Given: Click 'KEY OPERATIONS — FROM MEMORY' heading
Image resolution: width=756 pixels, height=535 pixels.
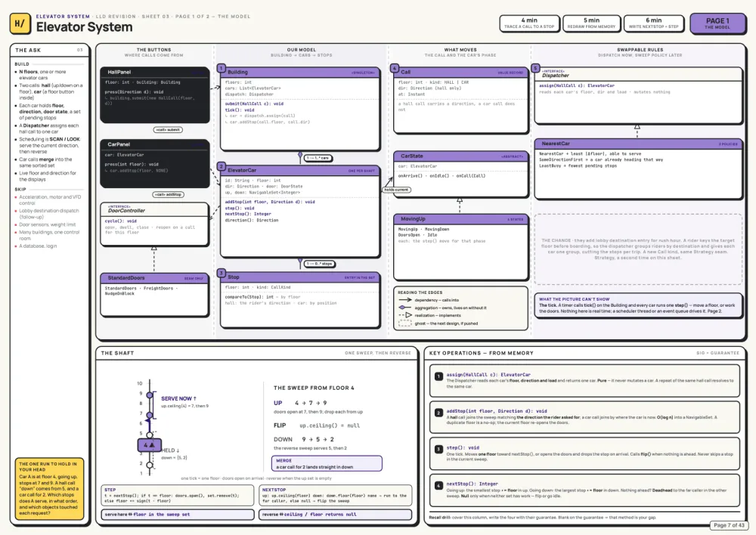Looking at the screenshot, I should coord(481,354).
